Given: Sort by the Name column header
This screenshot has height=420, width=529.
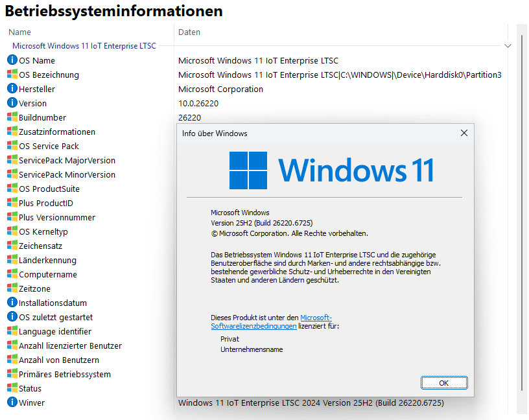Looking at the screenshot, I should pos(19,32).
